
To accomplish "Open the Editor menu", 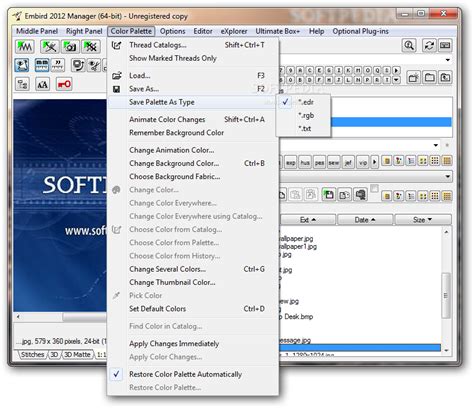I will click(x=203, y=31).
